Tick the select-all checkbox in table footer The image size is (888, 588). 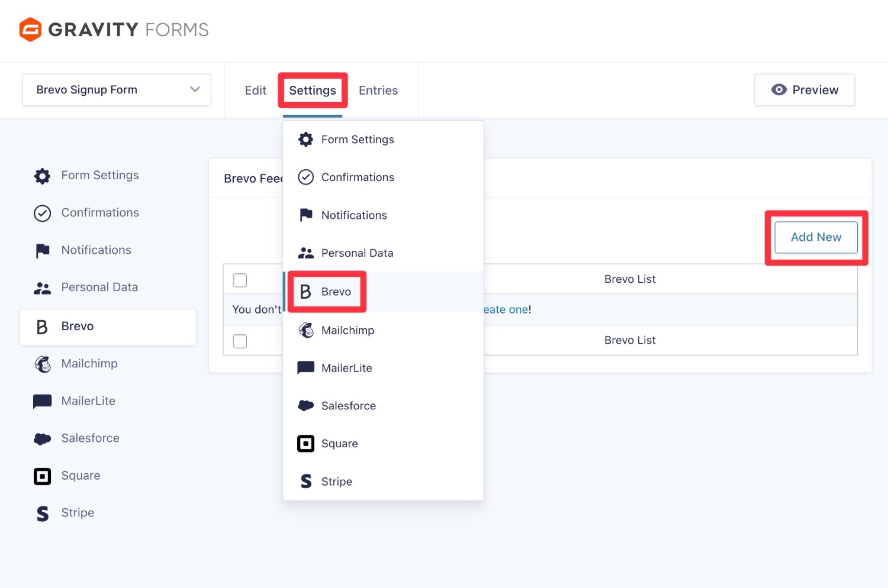[x=240, y=341]
